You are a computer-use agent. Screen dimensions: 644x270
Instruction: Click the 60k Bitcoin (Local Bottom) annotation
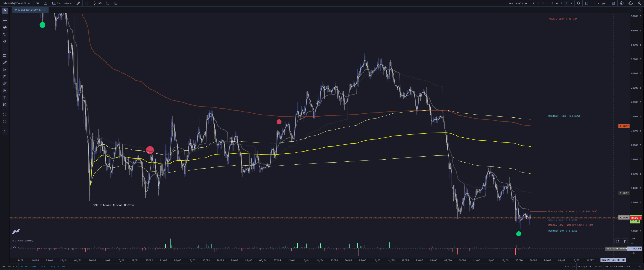tap(114, 205)
